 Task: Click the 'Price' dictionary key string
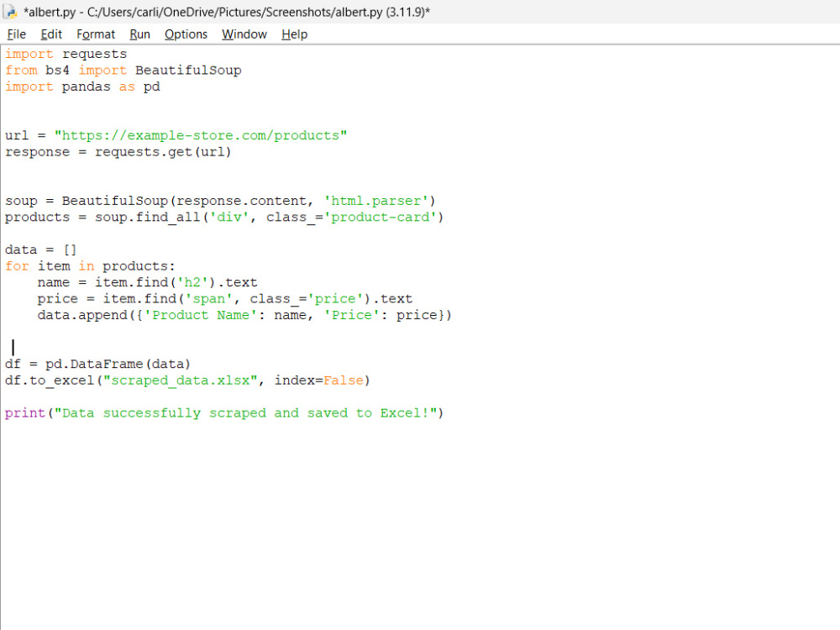click(351, 315)
